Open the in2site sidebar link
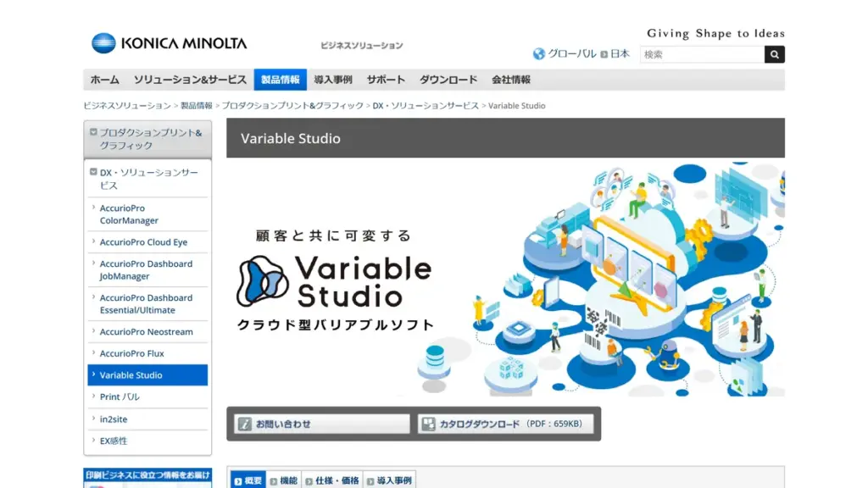Image resolution: width=868 pixels, height=488 pixels. point(114,418)
